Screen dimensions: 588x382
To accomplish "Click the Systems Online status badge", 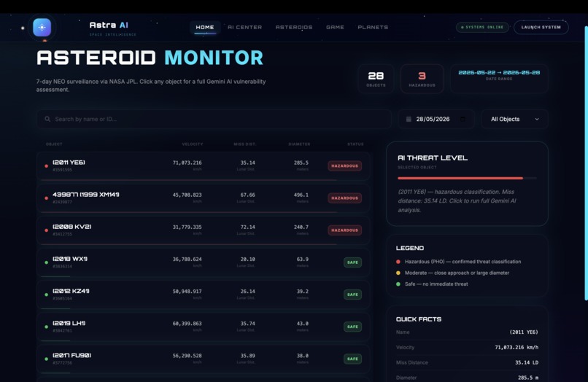I will tap(482, 27).
